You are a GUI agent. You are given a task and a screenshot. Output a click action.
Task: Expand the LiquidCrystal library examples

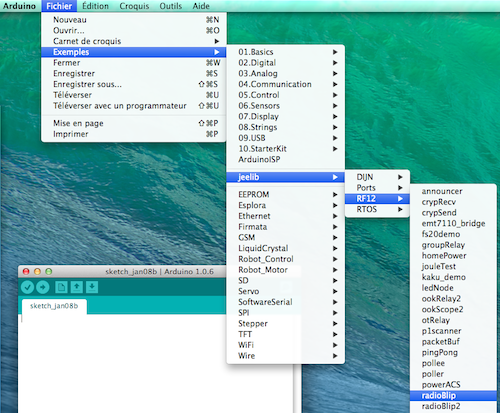tap(286, 248)
